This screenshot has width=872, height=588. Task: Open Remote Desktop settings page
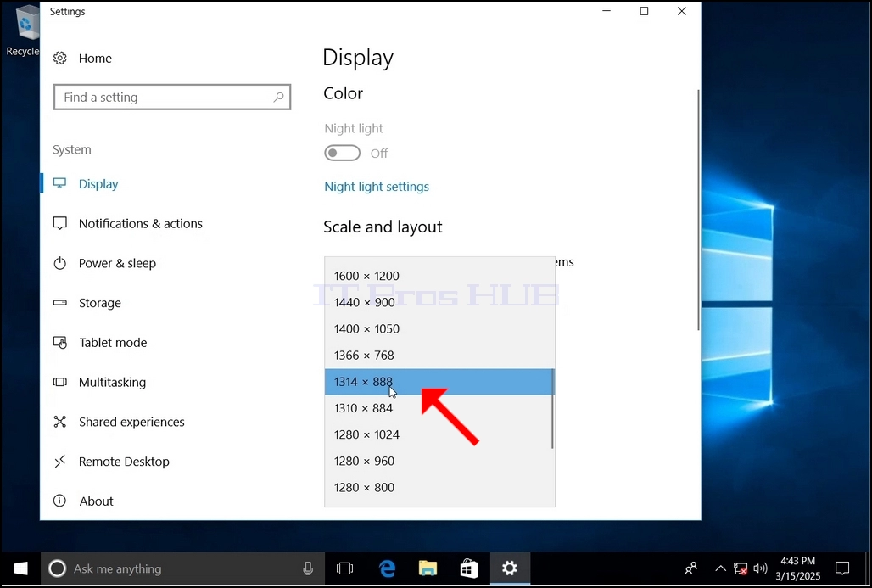(x=124, y=462)
